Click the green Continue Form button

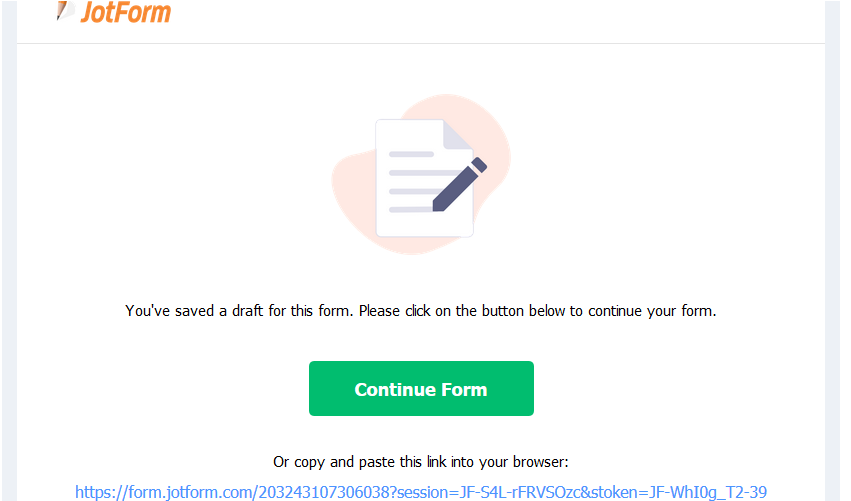point(421,388)
